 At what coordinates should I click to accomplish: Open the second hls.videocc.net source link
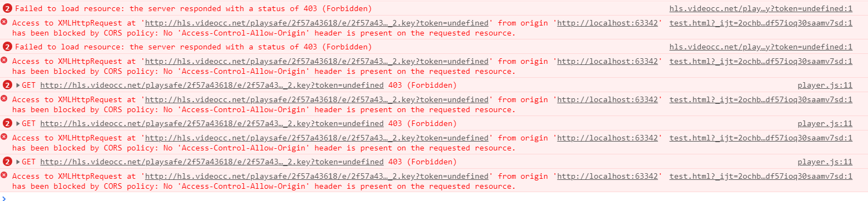click(x=761, y=47)
